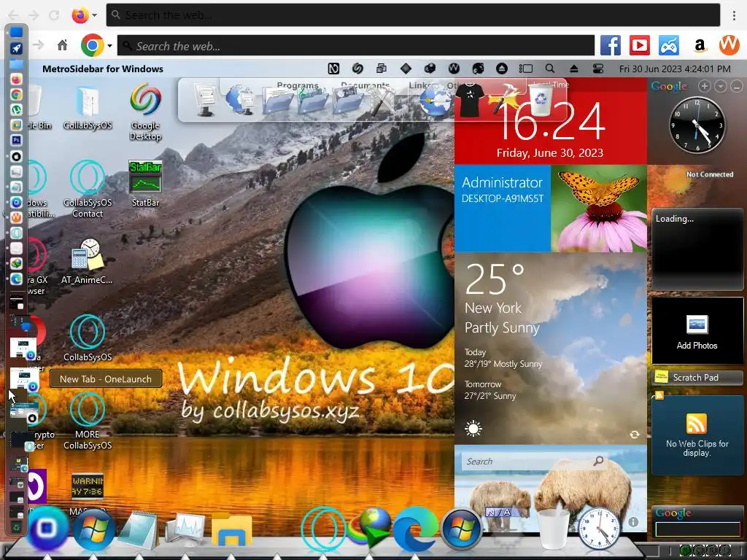Open the CollabSysOS Contact shortcut

(x=88, y=190)
